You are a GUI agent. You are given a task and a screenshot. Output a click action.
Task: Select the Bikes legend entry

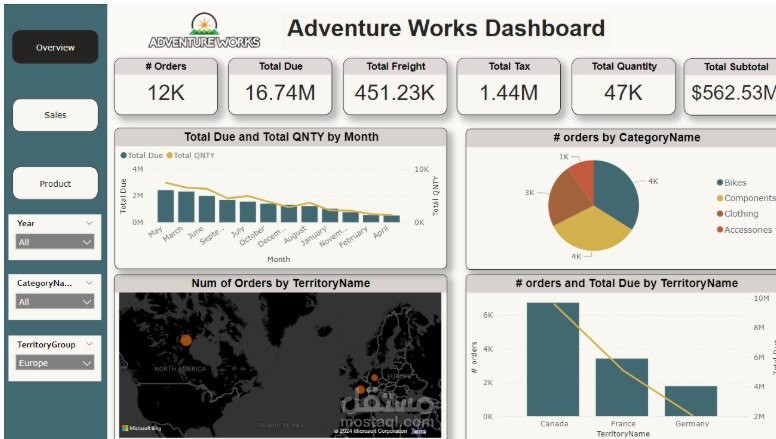731,183
